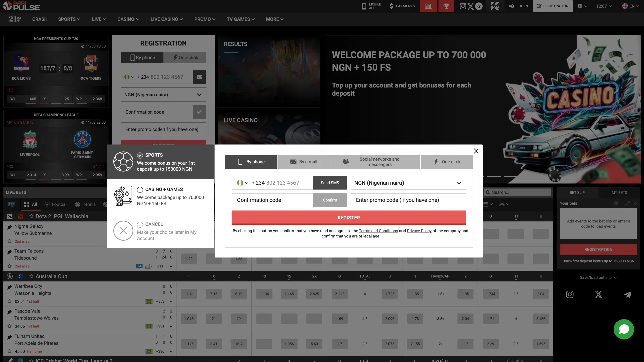Expand Save/load bet slip
The image size is (644, 362).
[598, 278]
